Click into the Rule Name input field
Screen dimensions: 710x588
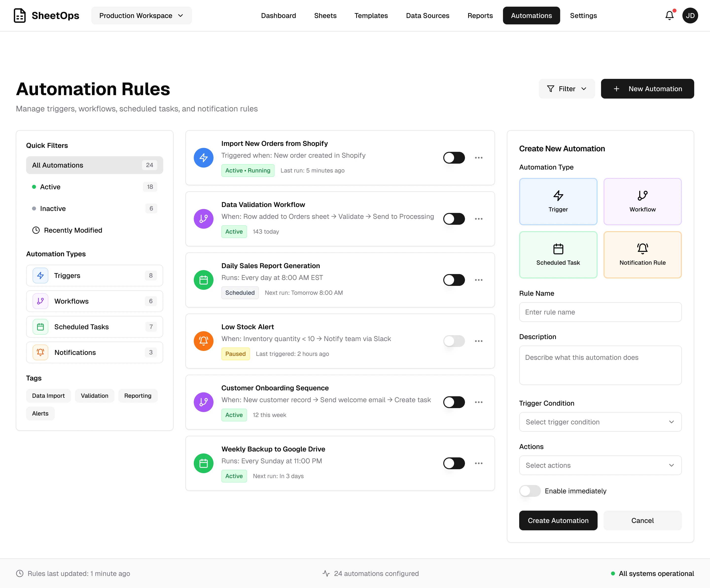[x=600, y=312]
